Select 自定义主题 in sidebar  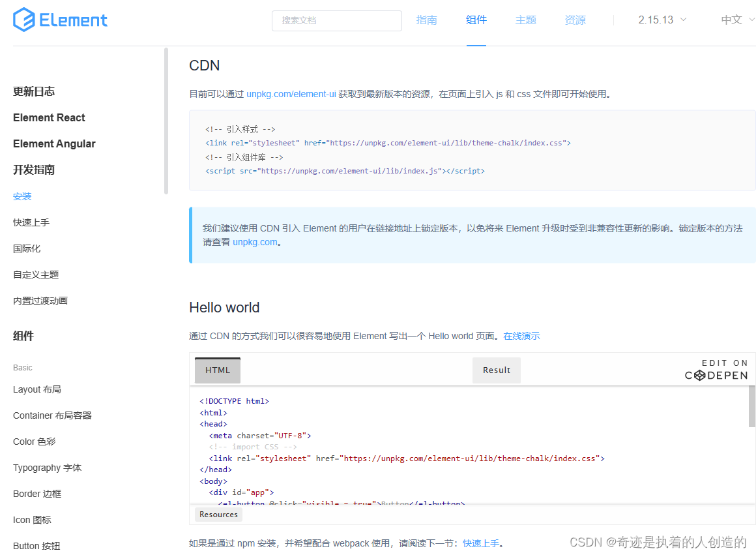(x=36, y=275)
